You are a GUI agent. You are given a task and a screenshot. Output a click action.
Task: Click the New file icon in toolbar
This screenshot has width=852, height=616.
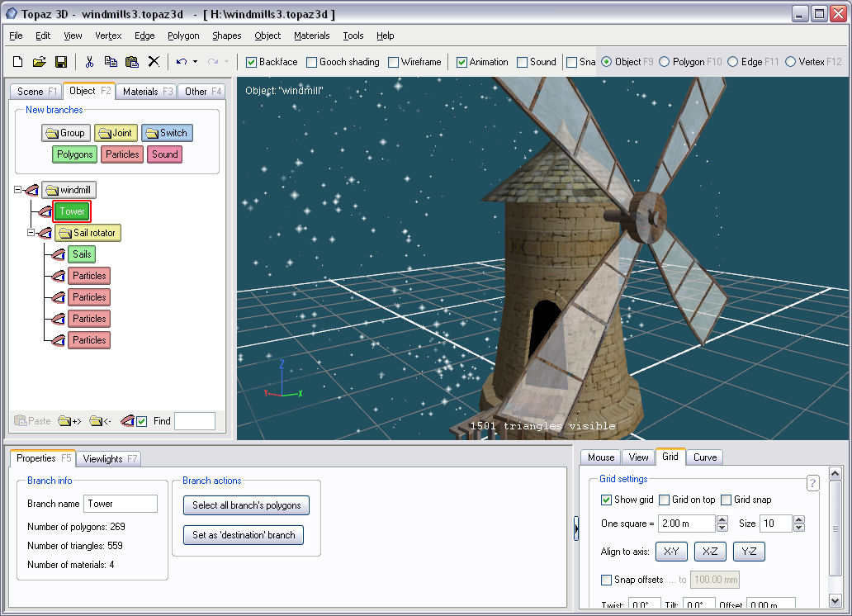click(18, 62)
